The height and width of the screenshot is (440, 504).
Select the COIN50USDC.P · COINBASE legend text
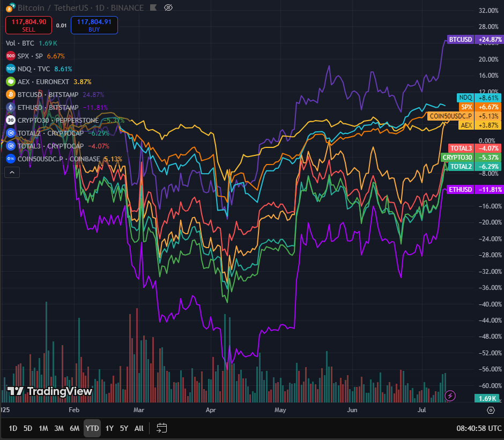tap(59, 159)
